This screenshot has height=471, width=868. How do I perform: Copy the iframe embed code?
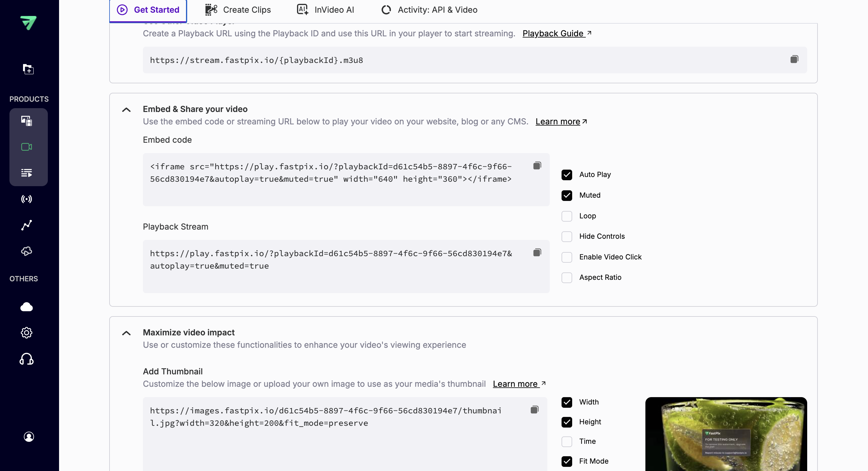(x=537, y=165)
